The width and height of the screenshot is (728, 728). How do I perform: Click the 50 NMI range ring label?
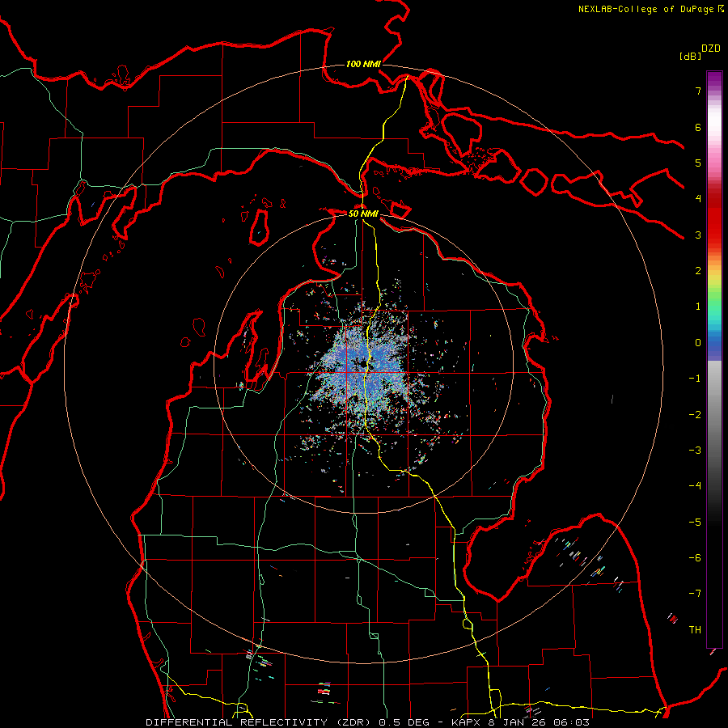[363, 214]
